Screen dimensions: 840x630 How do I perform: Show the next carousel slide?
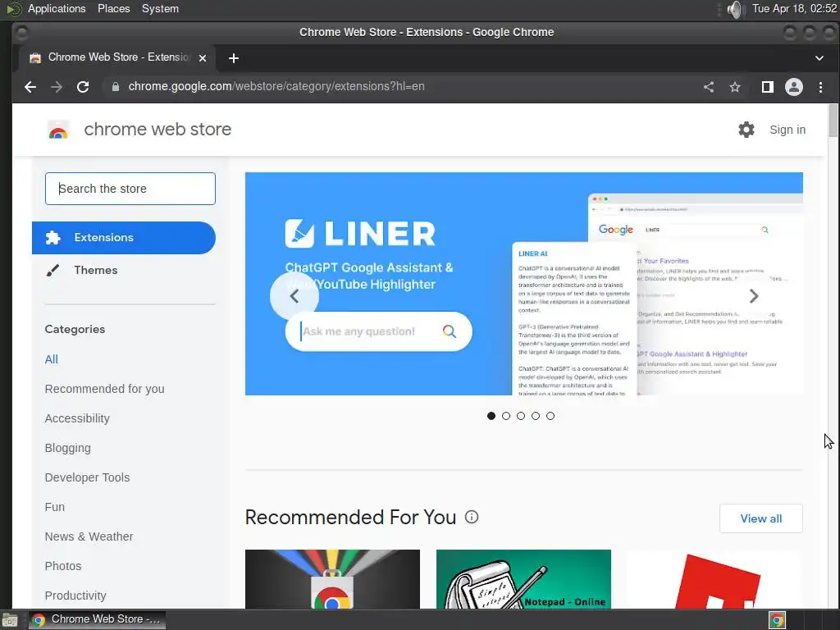[754, 296]
